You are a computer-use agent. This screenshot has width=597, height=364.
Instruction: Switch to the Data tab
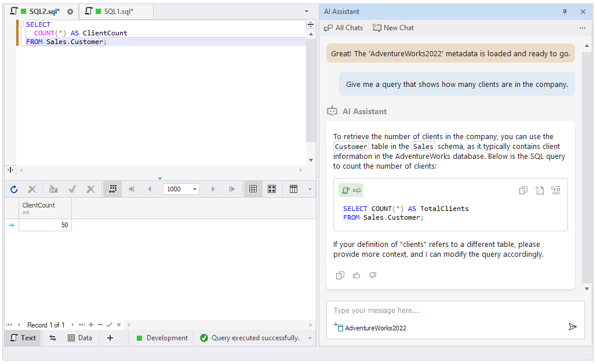coord(80,338)
